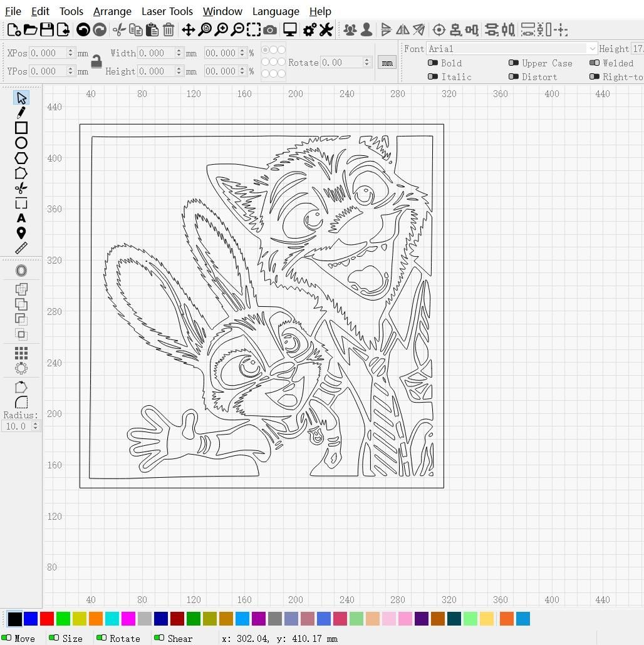Open the Window menu
This screenshot has height=645, width=644.
[222, 11]
